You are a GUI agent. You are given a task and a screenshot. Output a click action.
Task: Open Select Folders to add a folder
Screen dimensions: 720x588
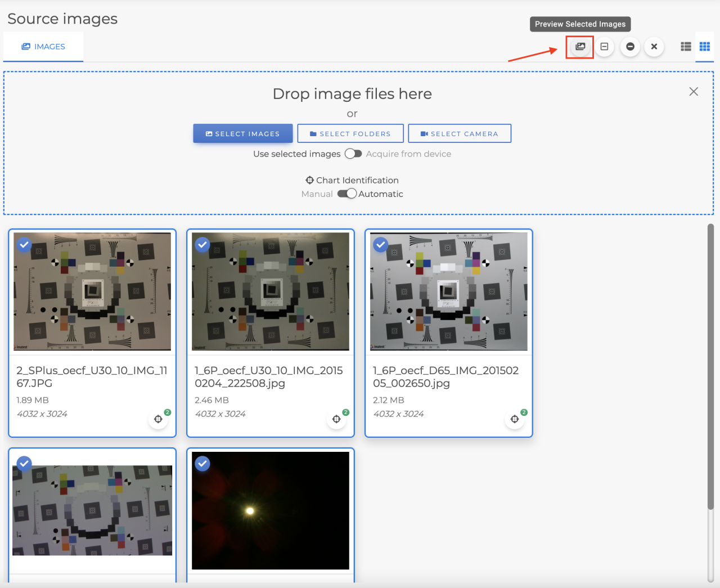tap(350, 133)
